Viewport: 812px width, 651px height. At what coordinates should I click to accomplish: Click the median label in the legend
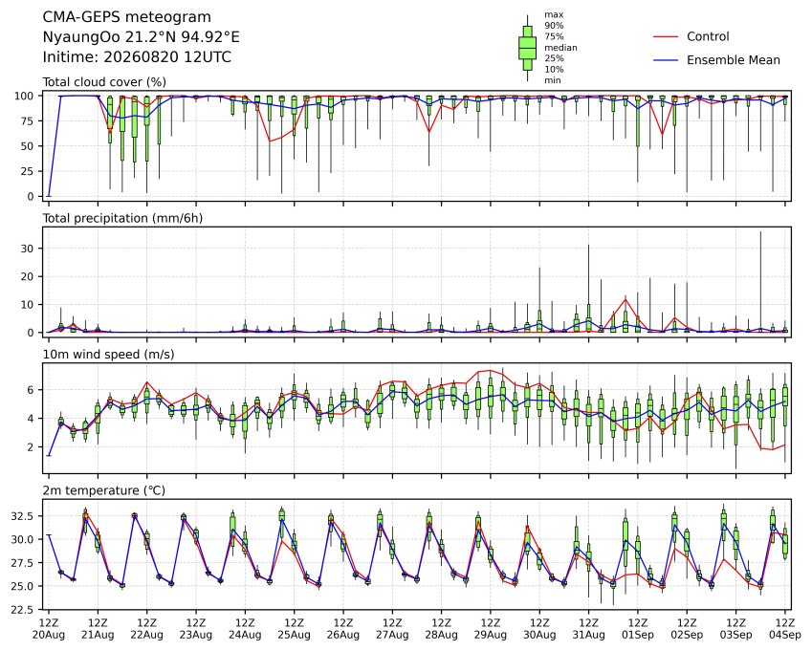(x=560, y=48)
